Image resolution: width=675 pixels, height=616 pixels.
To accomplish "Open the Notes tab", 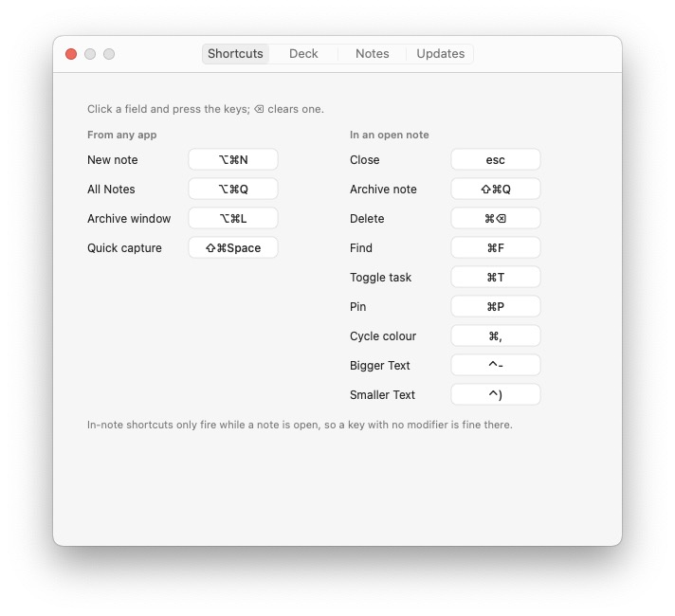I will (372, 54).
